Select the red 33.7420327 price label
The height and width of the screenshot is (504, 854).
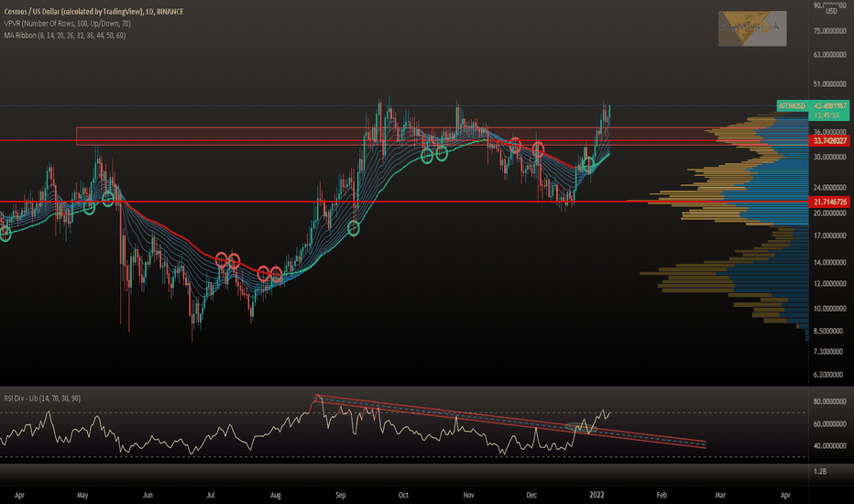point(830,140)
